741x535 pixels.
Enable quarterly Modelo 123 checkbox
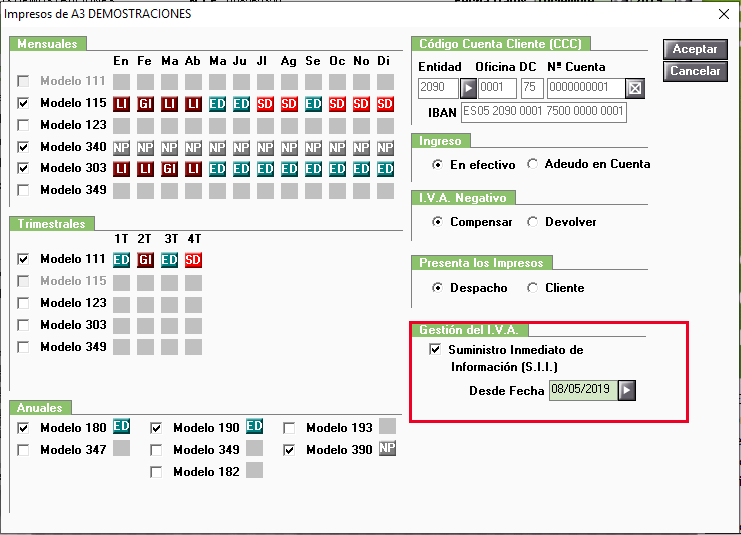(x=23, y=303)
